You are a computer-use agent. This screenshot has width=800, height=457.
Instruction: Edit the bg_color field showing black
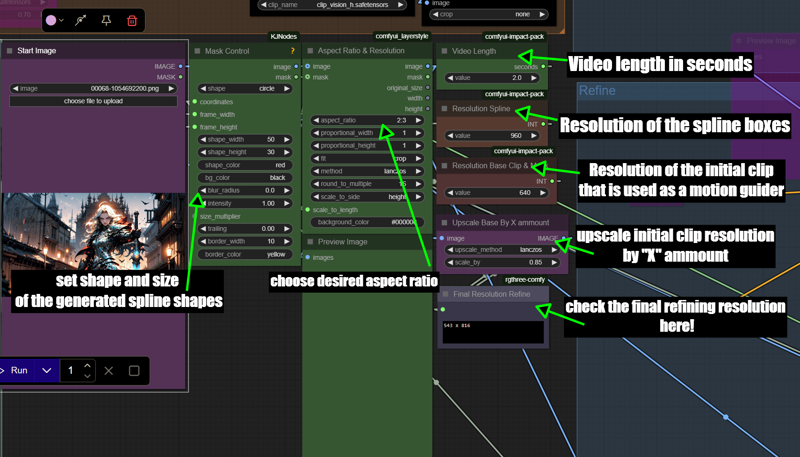click(245, 177)
